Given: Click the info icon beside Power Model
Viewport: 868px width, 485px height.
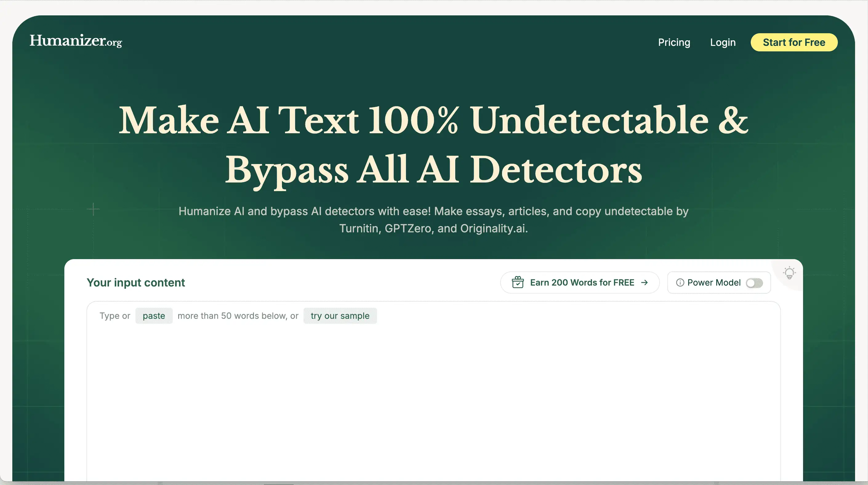Looking at the screenshot, I should click(x=680, y=282).
